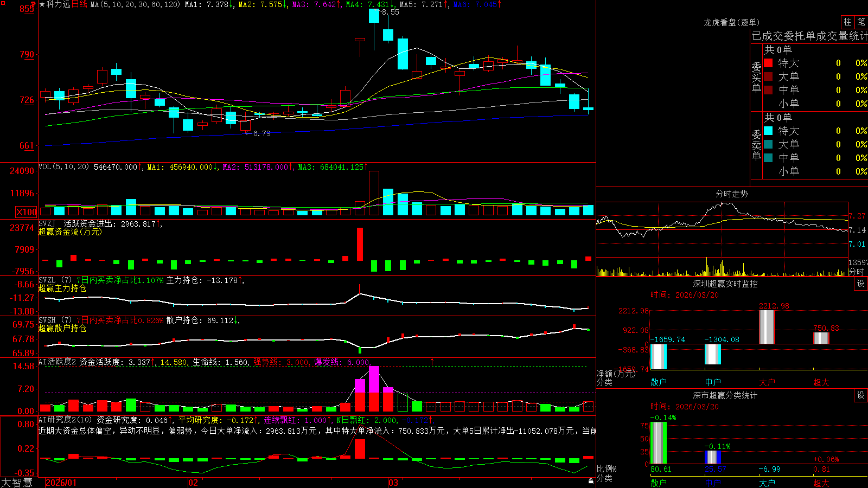Open VOL(5,10,20) indicator parameters
This screenshot has width=868, height=488.
[x=63, y=167]
